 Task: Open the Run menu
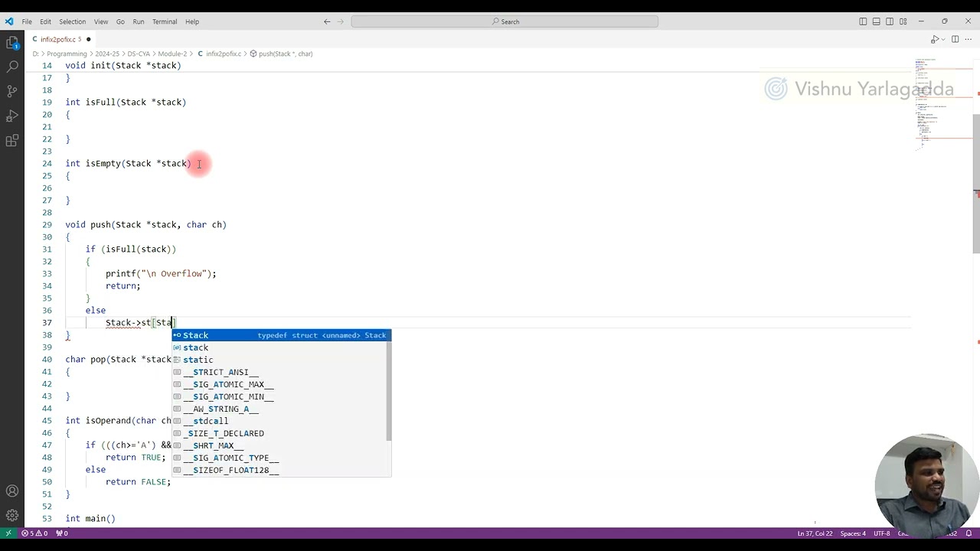(x=139, y=21)
